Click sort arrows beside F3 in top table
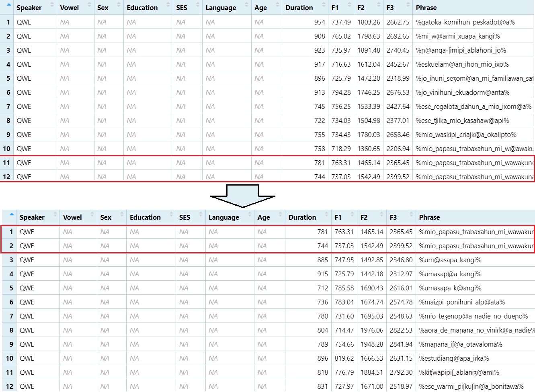This screenshot has width=535, height=392. click(408, 5)
